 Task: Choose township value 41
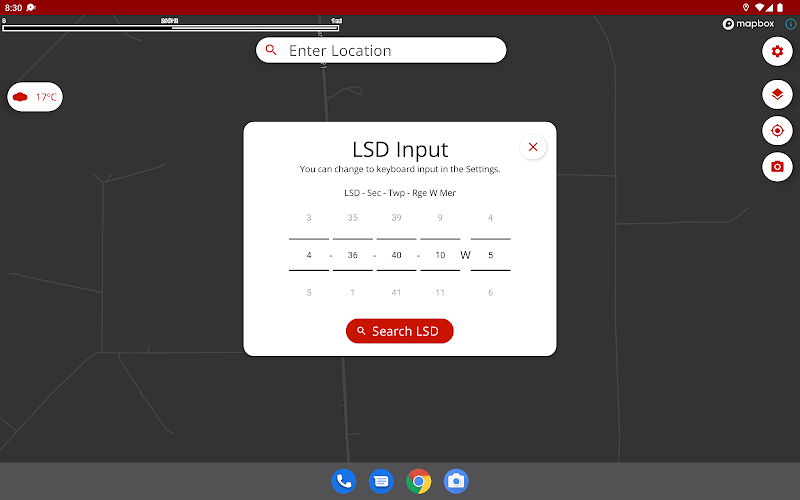click(x=396, y=293)
